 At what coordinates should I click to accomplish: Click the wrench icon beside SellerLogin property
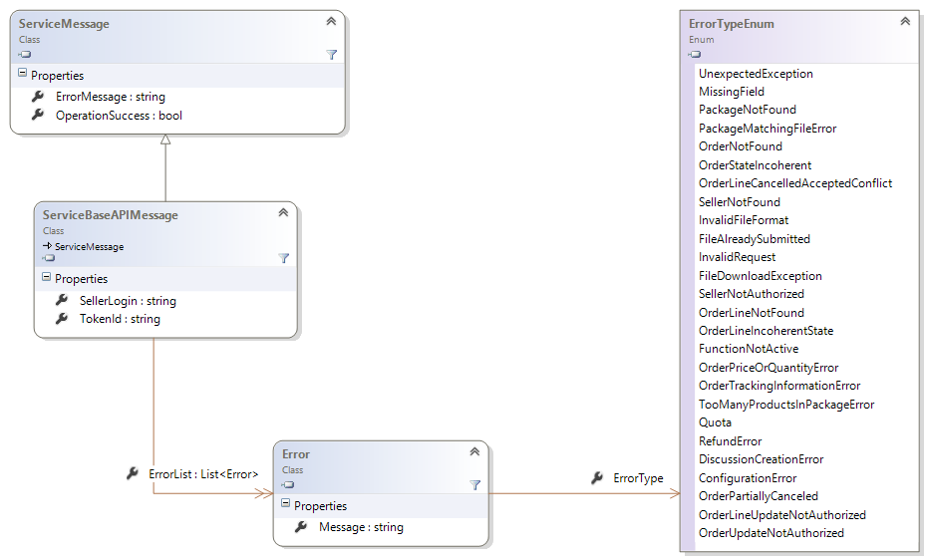[62, 300]
